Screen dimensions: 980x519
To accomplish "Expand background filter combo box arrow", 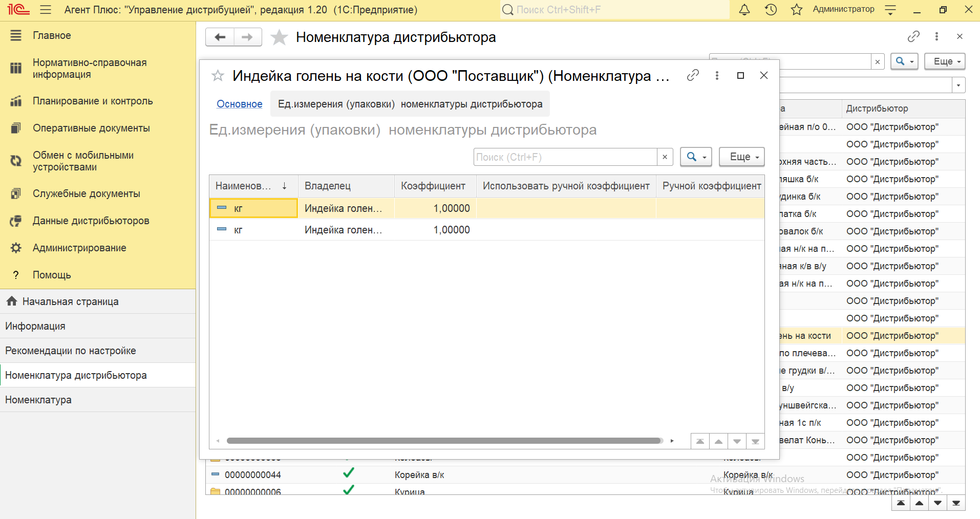I will click(958, 85).
